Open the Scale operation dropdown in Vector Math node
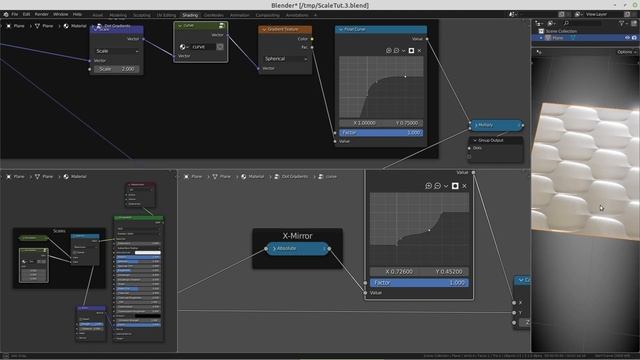 click(117, 51)
